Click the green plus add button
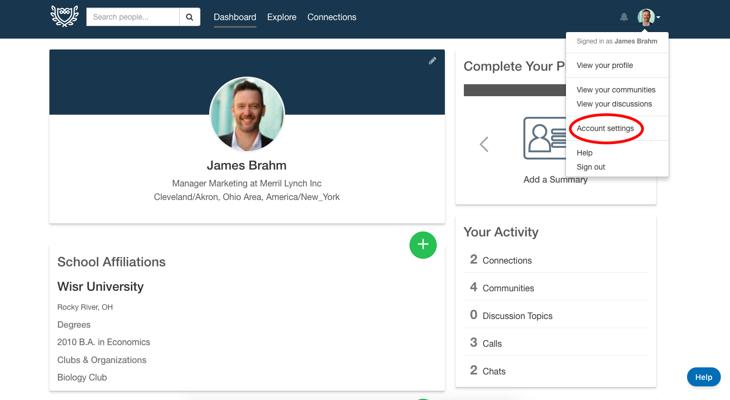The image size is (730, 400). (x=423, y=244)
